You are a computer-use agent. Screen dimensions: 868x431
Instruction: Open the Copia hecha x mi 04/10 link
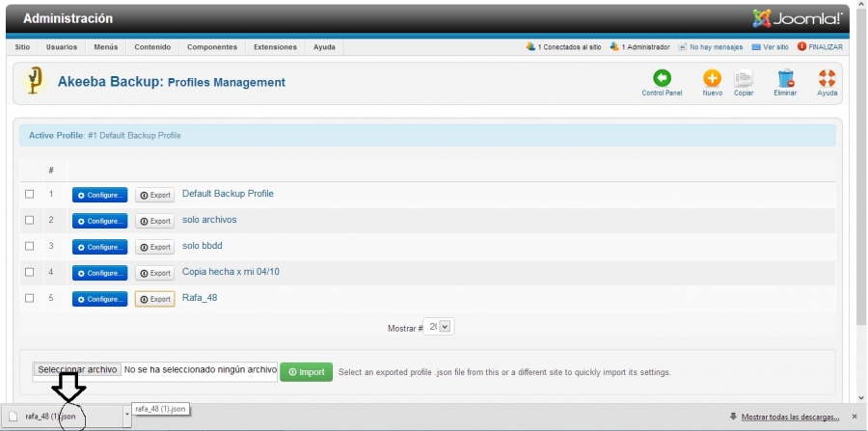point(231,272)
